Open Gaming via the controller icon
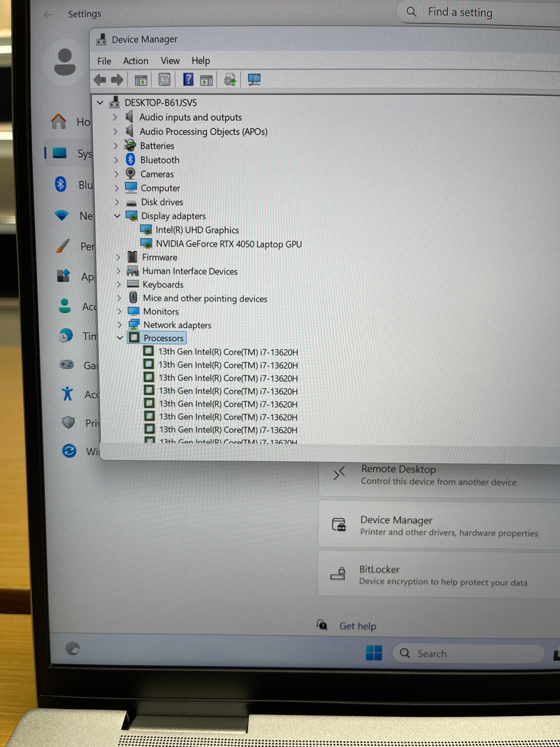560x747 pixels. click(66, 365)
